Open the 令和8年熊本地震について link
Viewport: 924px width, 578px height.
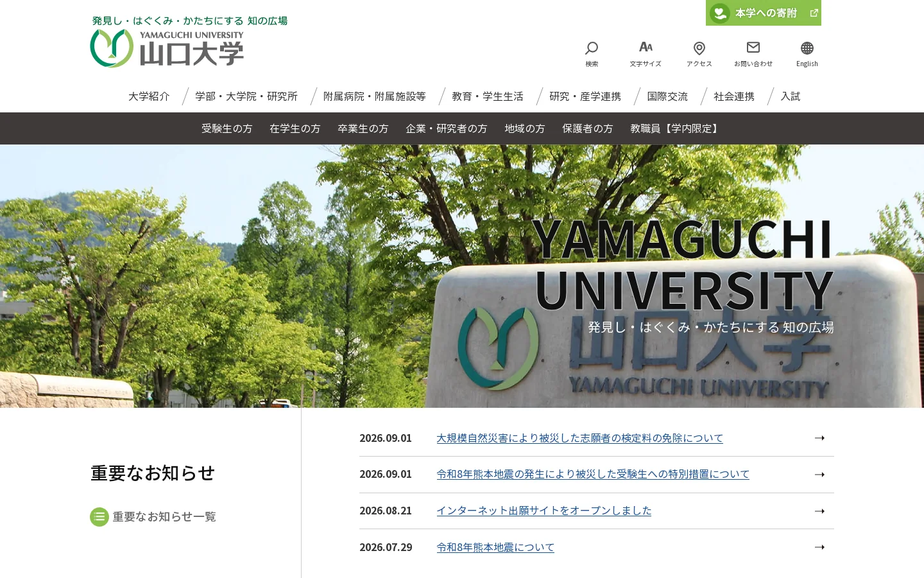495,547
